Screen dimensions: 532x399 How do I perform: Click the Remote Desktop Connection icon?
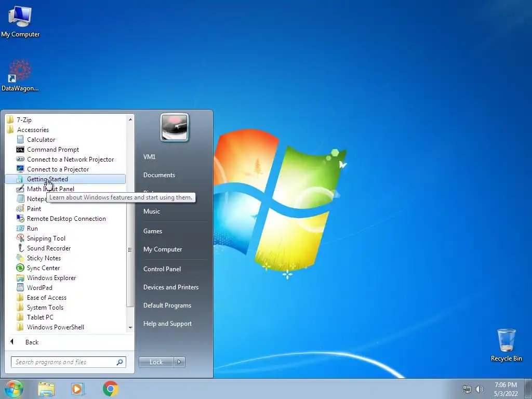[x=20, y=219]
